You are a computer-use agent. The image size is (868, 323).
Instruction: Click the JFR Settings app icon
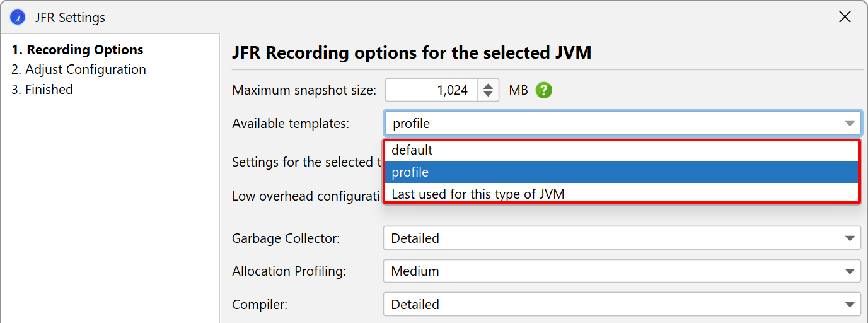coord(18,17)
